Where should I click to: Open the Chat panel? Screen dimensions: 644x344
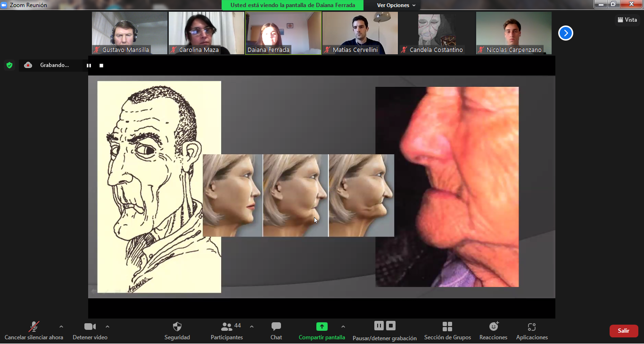tap(276, 327)
